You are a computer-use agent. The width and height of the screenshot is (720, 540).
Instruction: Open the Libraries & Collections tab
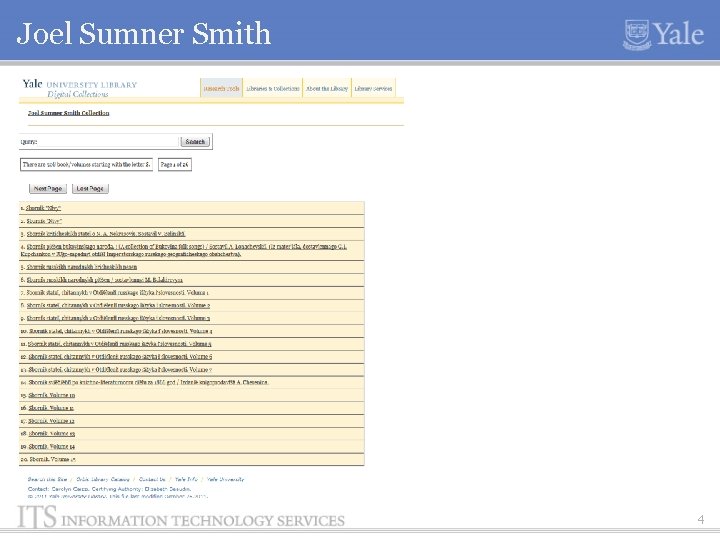pos(273,88)
